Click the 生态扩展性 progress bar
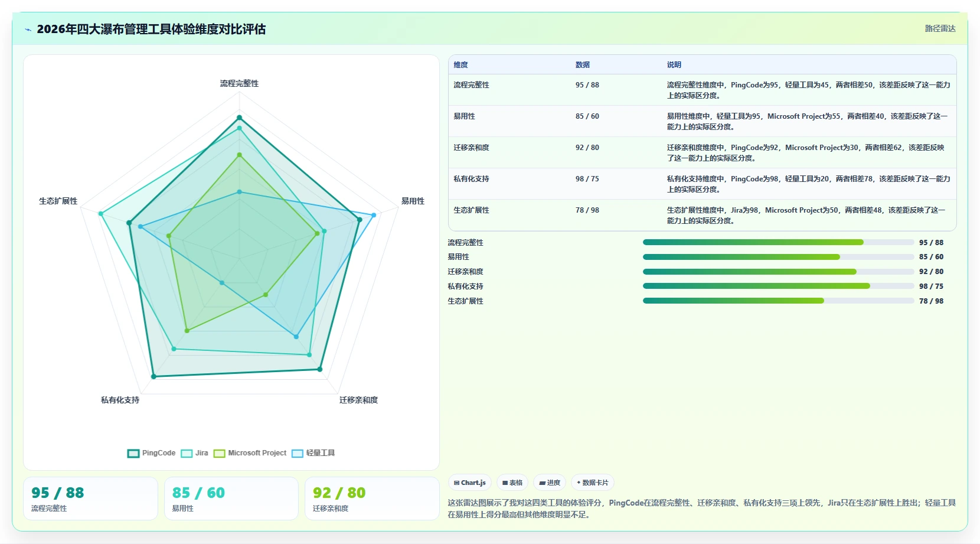 [778, 301]
